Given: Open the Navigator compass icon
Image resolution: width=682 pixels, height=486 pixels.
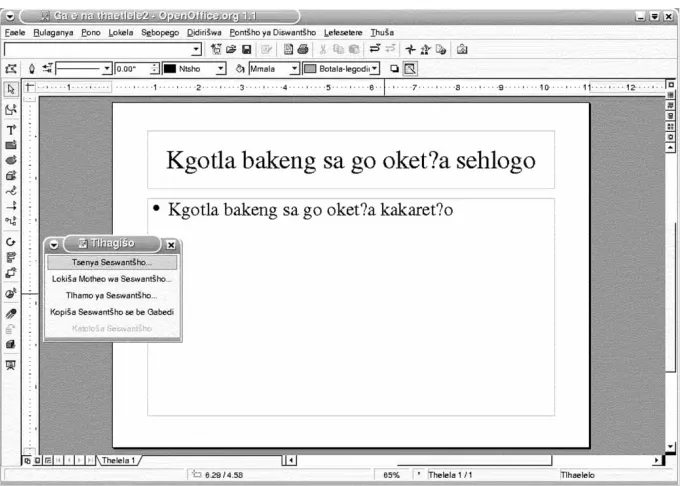Looking at the screenshot, I should [410, 49].
